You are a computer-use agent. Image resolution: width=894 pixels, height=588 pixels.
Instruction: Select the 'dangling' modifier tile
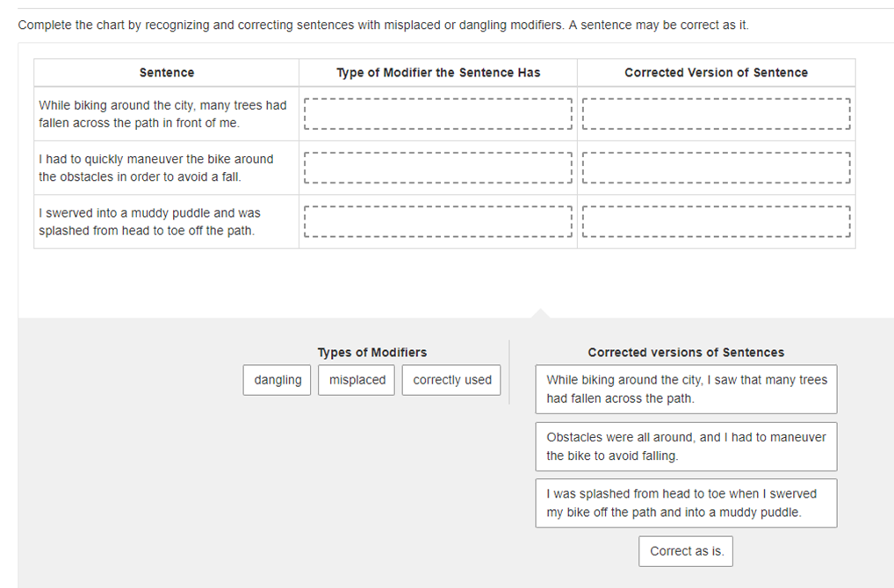pyautogui.click(x=278, y=380)
